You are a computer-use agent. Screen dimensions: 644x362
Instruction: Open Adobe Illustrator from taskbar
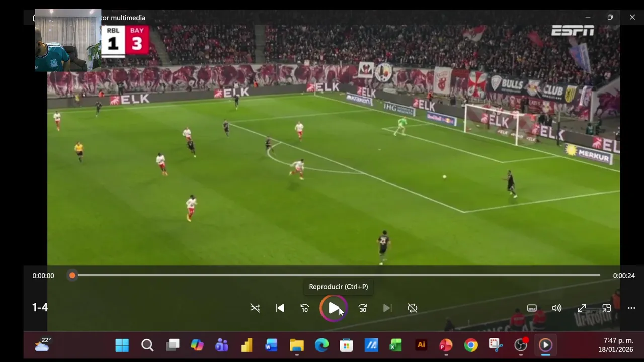(421, 345)
